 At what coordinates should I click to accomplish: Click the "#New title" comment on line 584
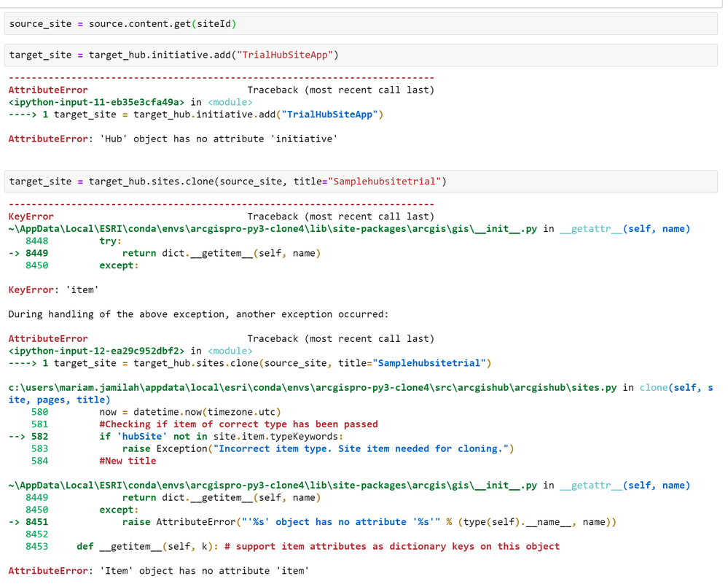128,461
